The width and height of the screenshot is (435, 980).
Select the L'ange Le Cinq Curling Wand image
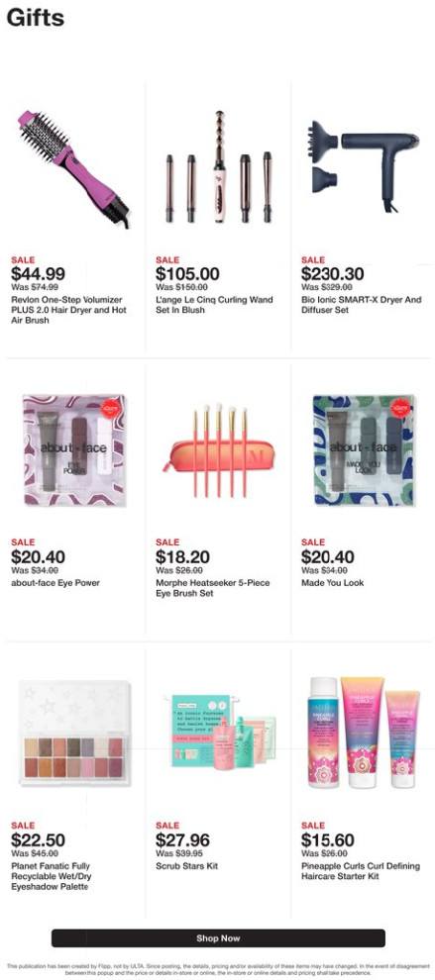pyautogui.click(x=218, y=167)
